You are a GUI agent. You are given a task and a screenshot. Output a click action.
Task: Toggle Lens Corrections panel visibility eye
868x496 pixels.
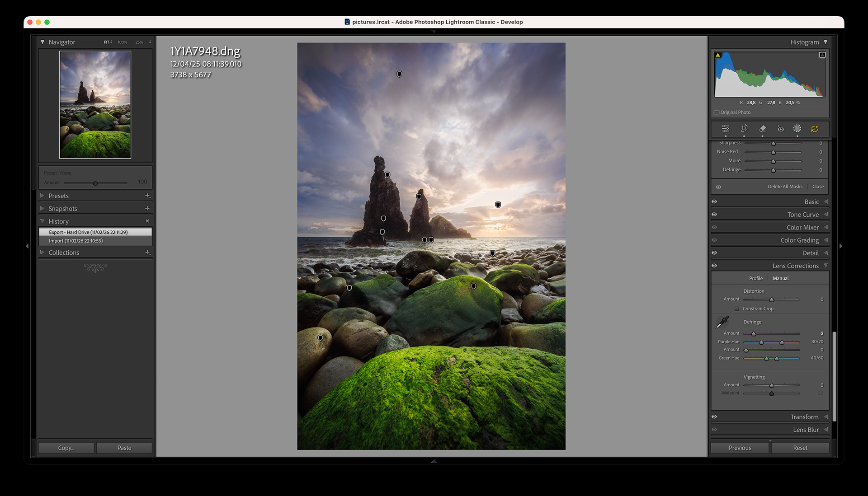(x=714, y=266)
